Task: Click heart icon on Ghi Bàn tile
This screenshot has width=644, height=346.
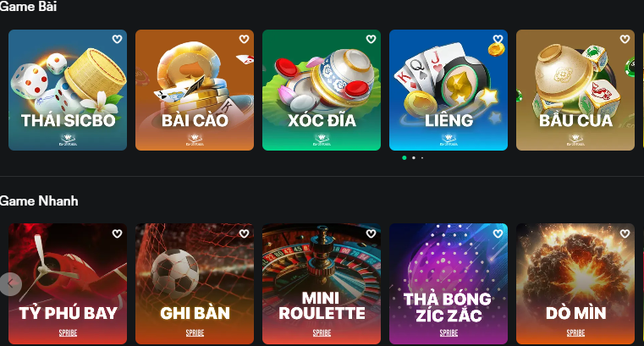Action: 244,233
